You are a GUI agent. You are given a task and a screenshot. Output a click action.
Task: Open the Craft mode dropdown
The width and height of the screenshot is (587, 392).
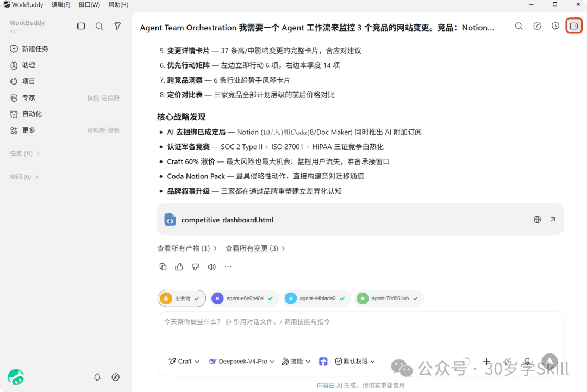click(x=184, y=362)
